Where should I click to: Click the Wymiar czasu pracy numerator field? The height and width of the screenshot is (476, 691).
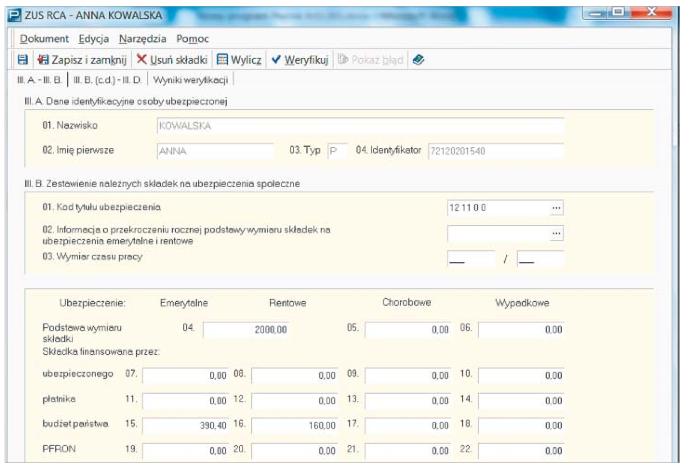tap(471, 259)
